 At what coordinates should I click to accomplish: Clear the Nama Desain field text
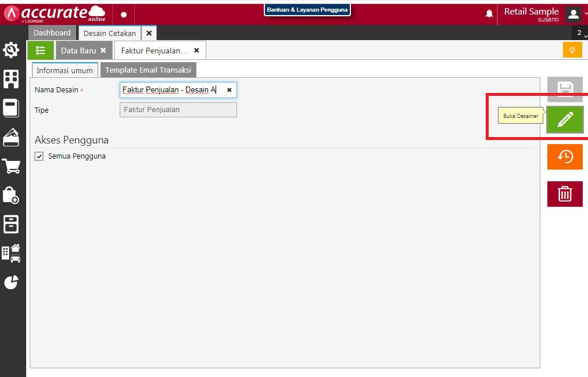click(x=229, y=90)
